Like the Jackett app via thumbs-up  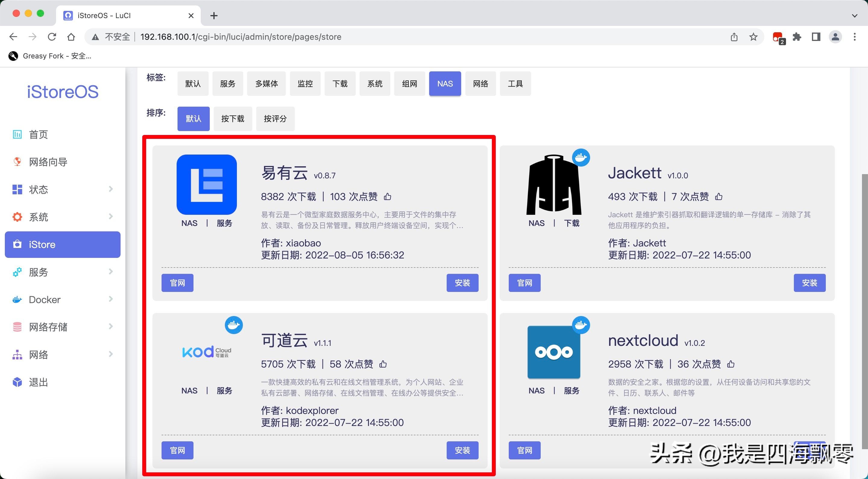click(719, 196)
